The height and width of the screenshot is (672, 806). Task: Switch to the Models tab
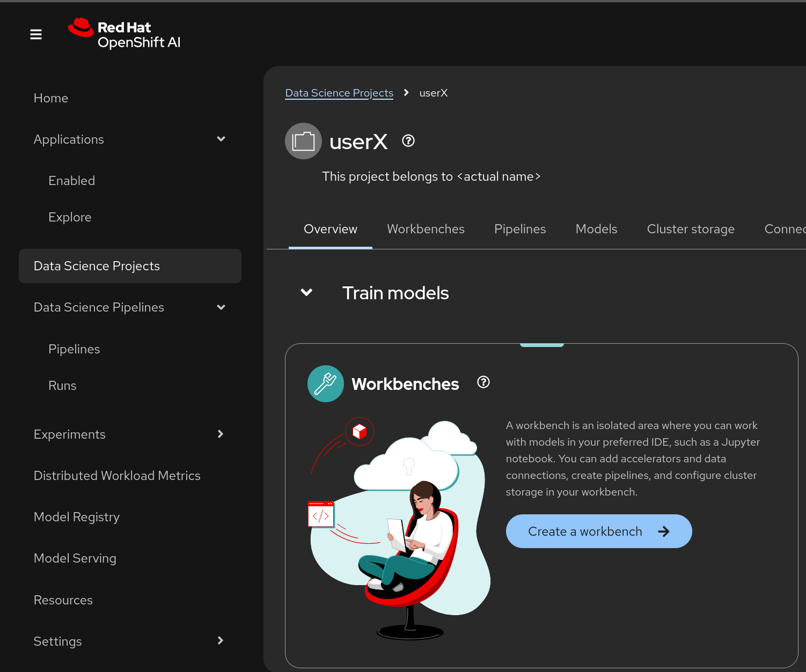click(x=596, y=229)
